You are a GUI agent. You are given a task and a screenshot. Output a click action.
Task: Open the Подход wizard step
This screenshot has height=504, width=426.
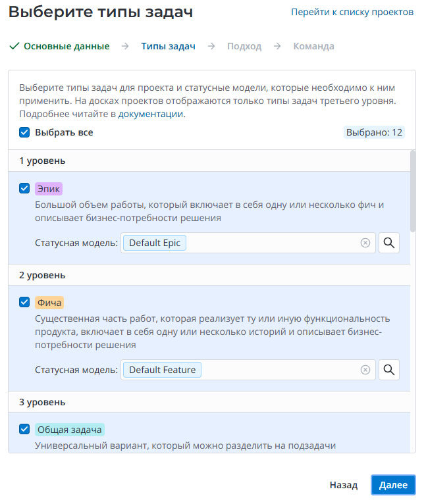(244, 46)
